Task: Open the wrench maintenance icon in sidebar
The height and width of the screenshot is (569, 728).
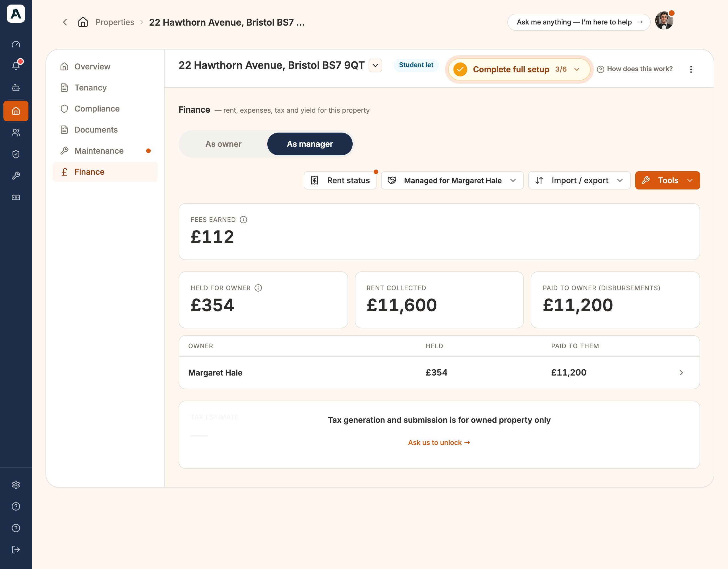Action: tap(16, 176)
